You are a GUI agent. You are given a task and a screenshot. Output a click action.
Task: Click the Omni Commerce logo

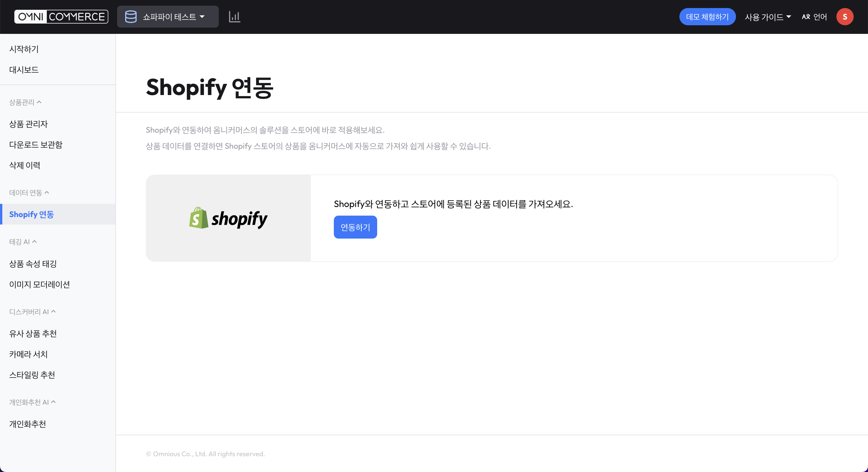coord(61,17)
